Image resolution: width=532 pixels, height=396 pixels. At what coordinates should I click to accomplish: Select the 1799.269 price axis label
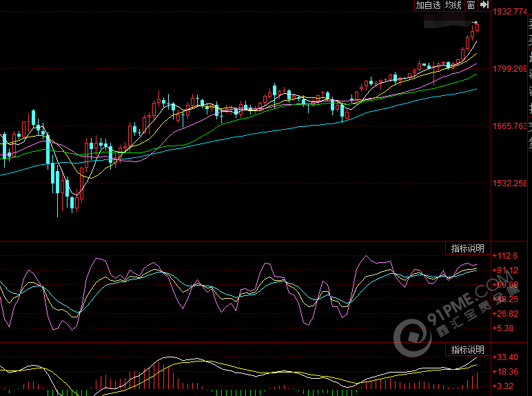(510, 69)
